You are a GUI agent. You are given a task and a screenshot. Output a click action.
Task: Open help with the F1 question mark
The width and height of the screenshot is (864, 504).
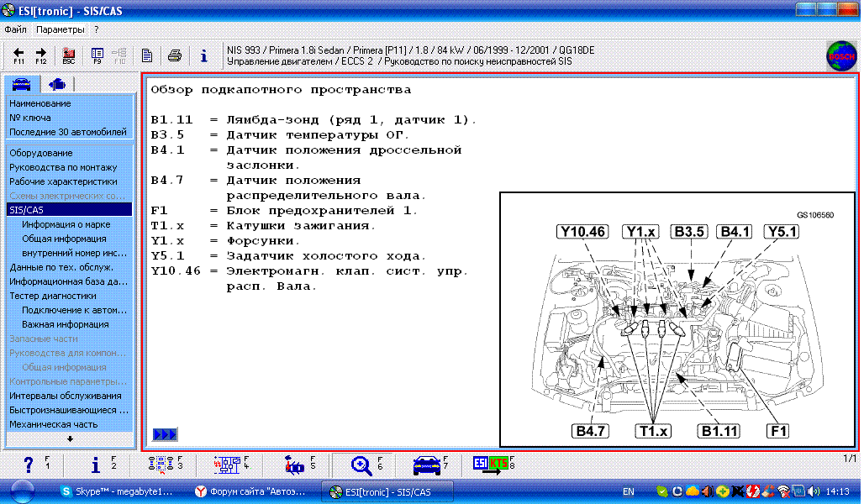pos(29,465)
